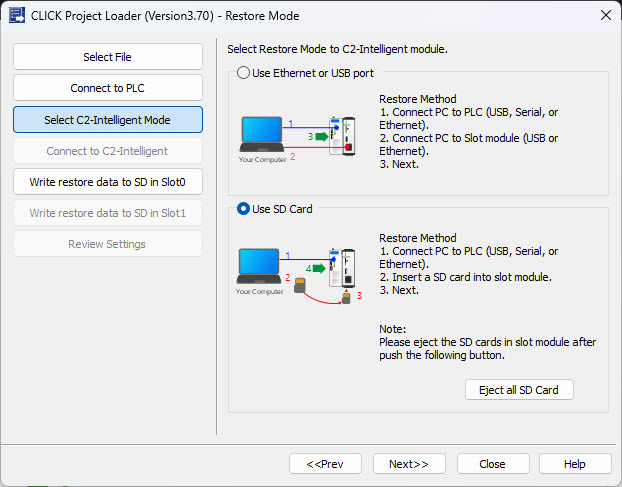This screenshot has height=487, width=622.
Task: Click the SD card icon beside the laptop
Action: [x=300, y=286]
